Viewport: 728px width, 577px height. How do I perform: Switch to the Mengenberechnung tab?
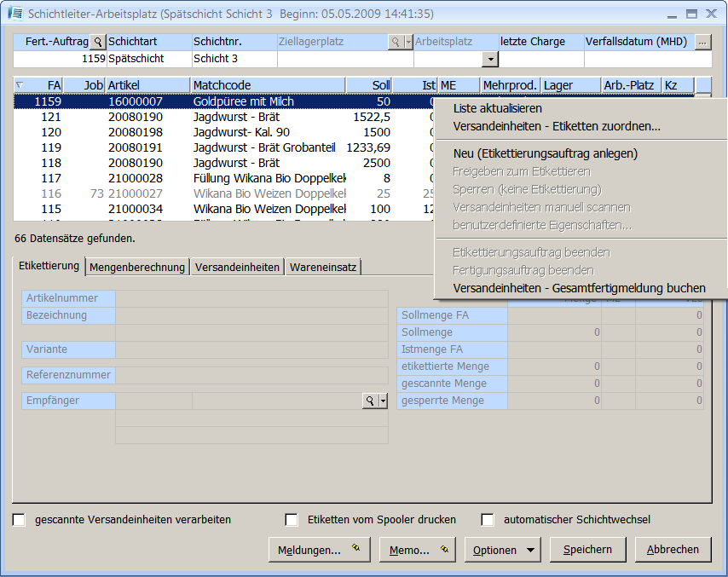[137, 267]
